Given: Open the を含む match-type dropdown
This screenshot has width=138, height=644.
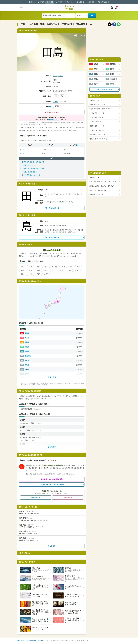Looking at the screenshot, I should pos(82,15).
